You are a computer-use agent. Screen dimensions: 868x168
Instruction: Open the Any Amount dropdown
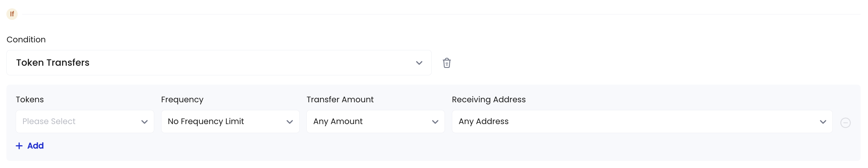(375, 122)
